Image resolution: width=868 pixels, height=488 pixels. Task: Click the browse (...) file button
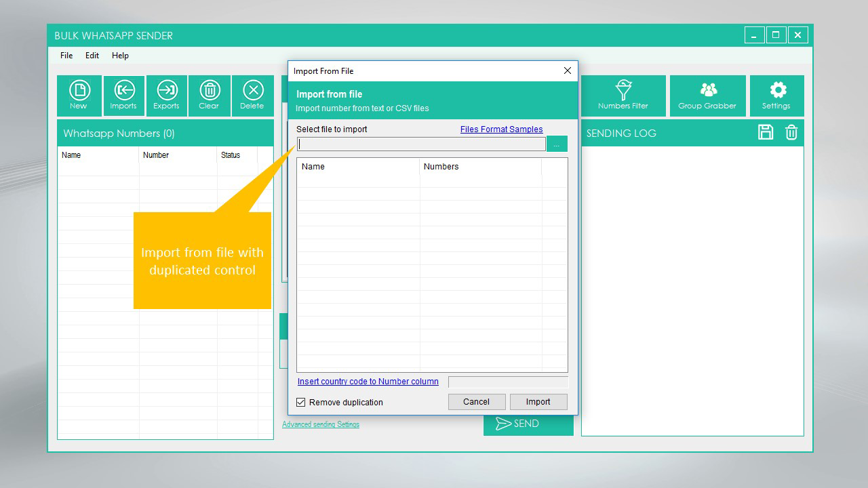coord(557,144)
